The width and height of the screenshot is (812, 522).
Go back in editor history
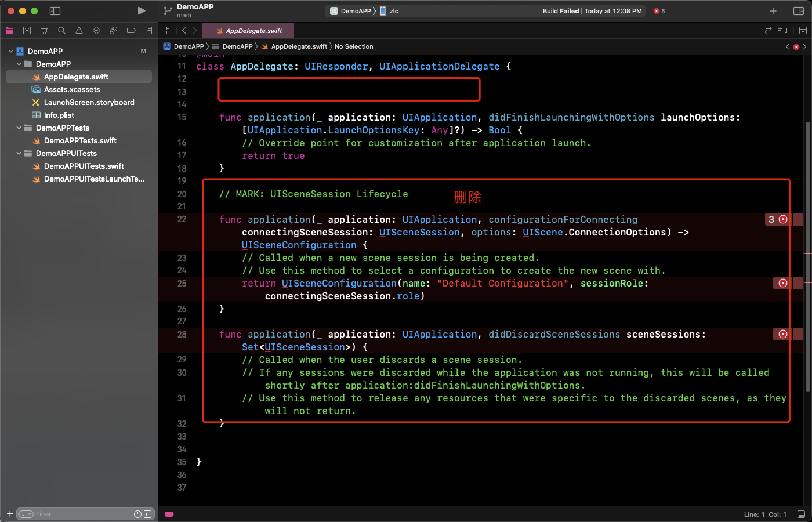click(184, 31)
